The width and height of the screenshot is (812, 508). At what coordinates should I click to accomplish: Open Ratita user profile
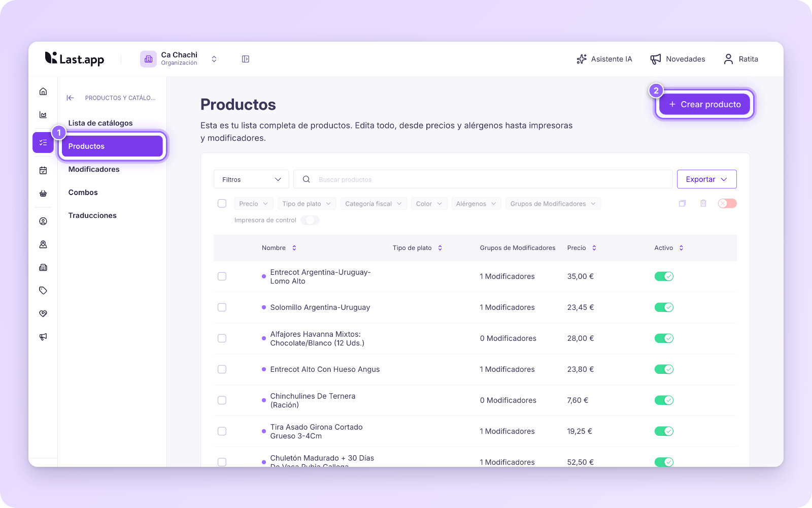tap(741, 59)
